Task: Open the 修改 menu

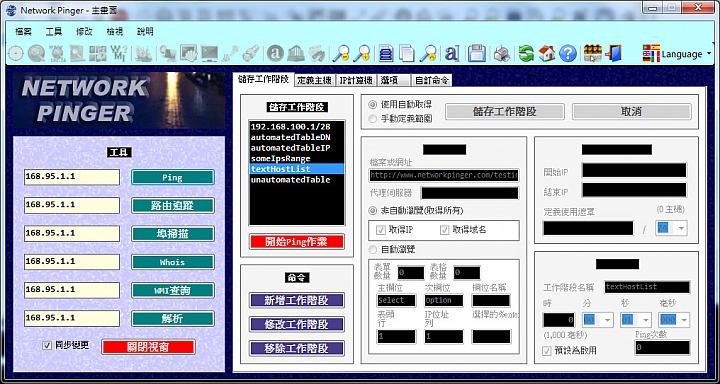Action: 84,32
